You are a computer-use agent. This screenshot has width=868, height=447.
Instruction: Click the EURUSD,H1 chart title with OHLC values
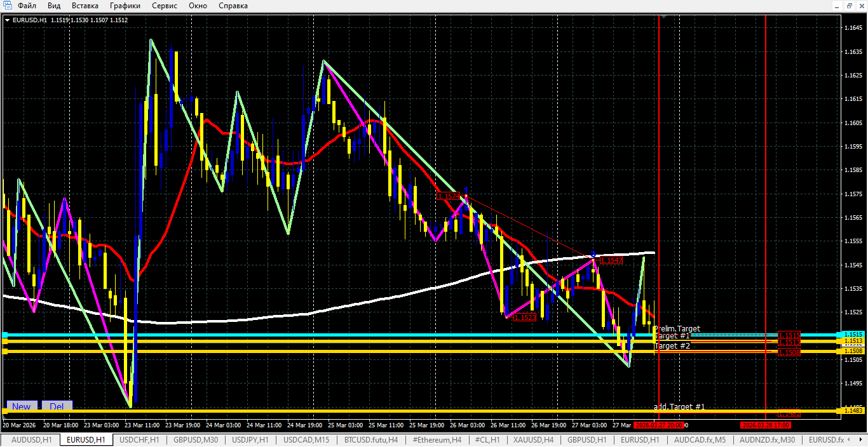click(70, 20)
